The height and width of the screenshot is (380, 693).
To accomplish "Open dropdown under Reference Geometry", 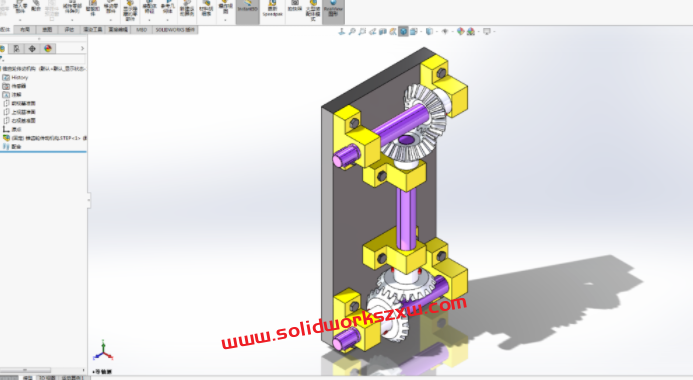I will 167,20.
